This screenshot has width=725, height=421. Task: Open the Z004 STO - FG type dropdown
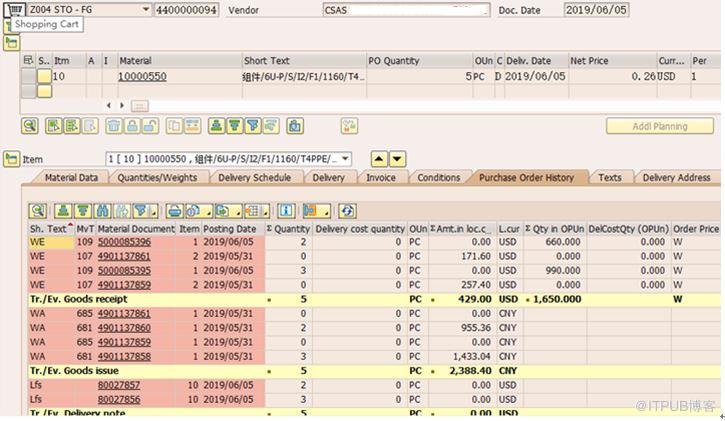(145, 9)
